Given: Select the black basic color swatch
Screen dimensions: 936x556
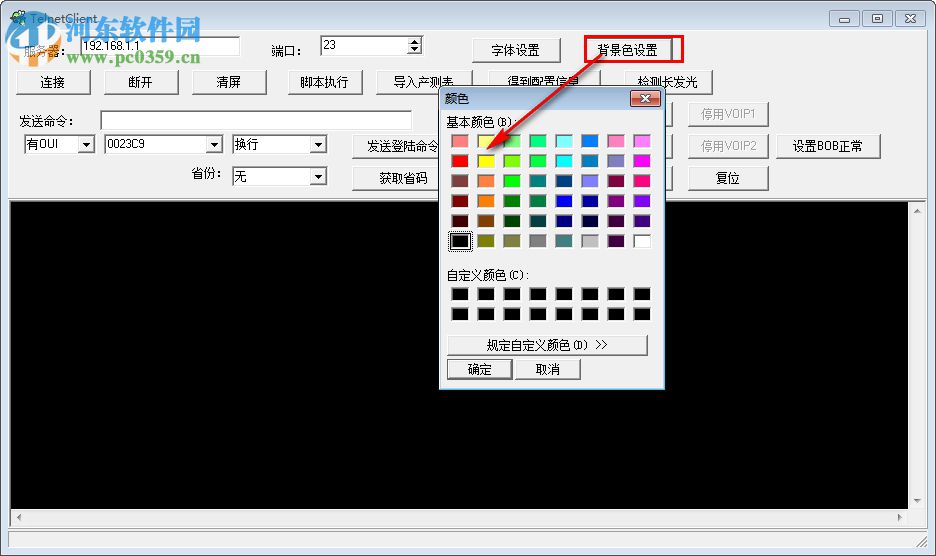Looking at the screenshot, I should [460, 241].
